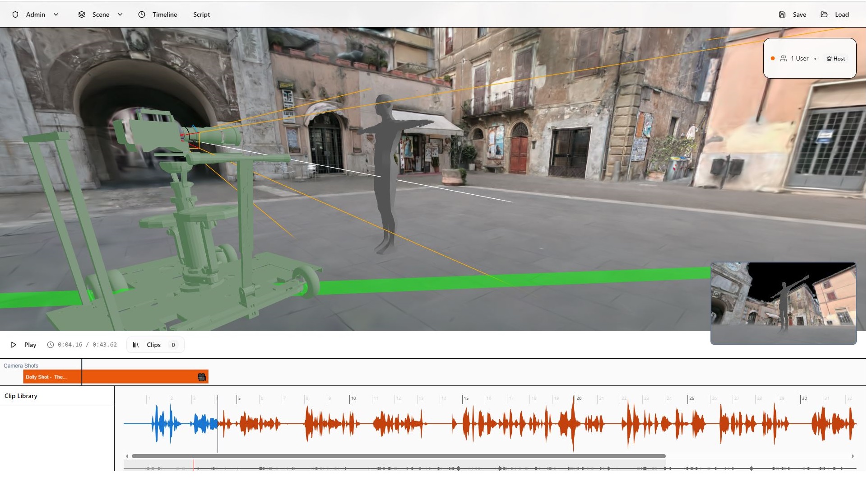This screenshot has width=868, height=478.
Task: Select the Dolly Shot camera clip
Action: 113,377
